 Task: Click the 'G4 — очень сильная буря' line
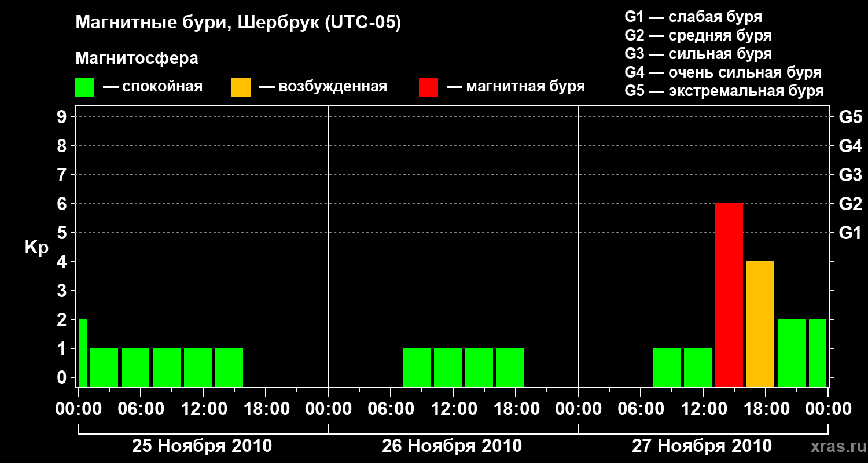[x=723, y=72]
